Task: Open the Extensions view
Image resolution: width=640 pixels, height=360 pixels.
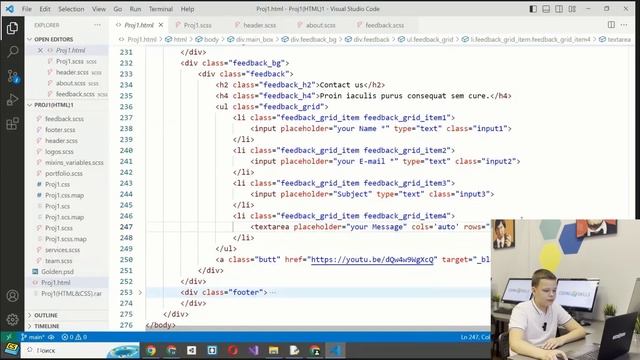Action: coord(12,123)
